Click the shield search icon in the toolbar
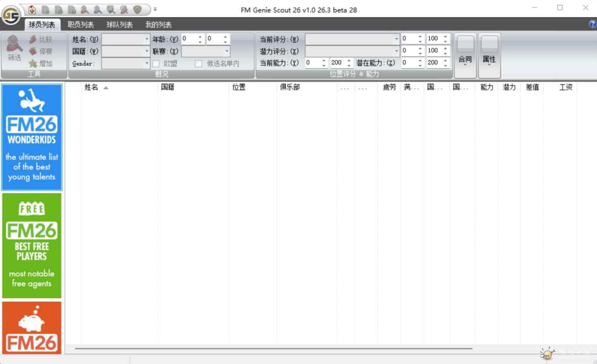 click(x=110, y=9)
